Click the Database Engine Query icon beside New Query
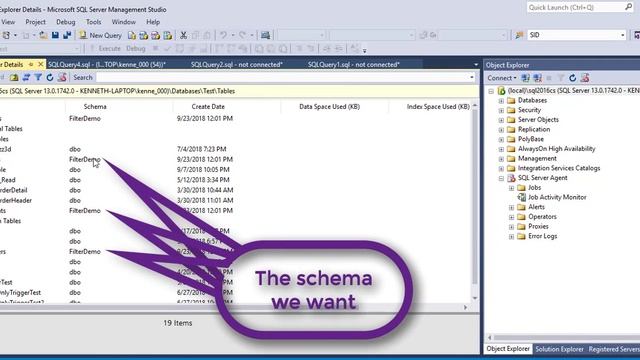 [x=131, y=36]
